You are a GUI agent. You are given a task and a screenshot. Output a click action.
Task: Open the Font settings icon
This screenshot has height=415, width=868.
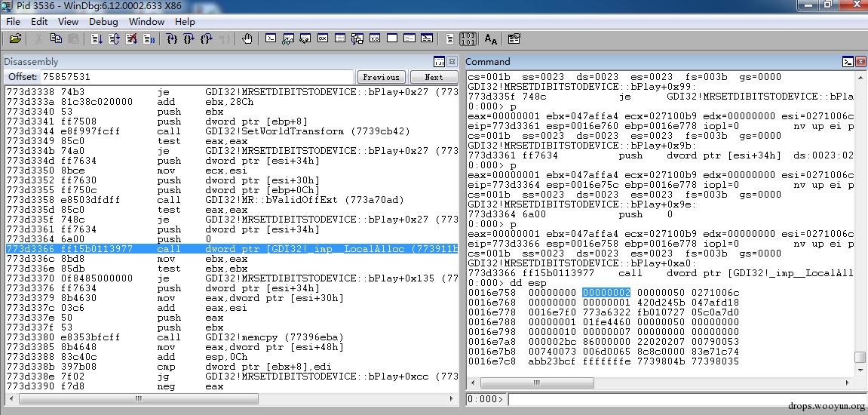coord(491,38)
